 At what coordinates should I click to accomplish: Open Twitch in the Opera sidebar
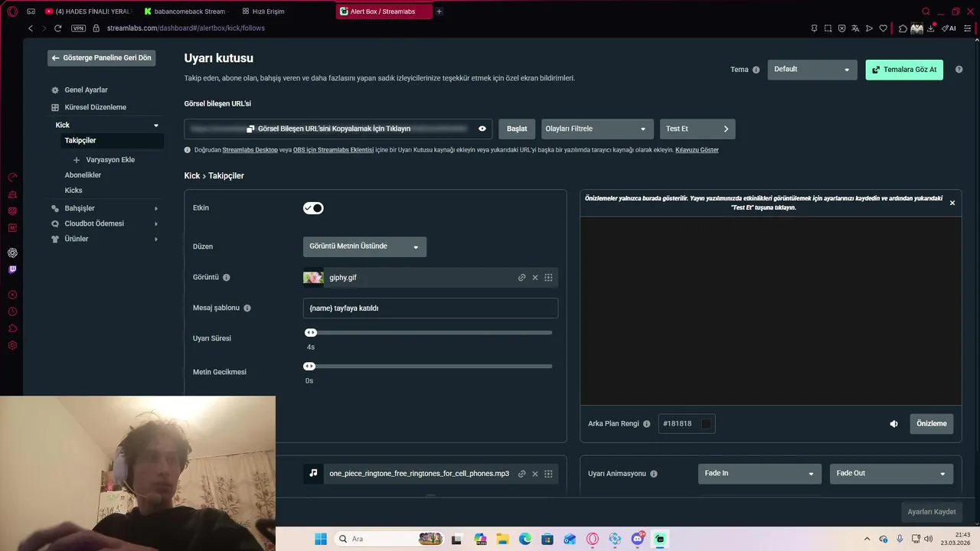coord(12,269)
